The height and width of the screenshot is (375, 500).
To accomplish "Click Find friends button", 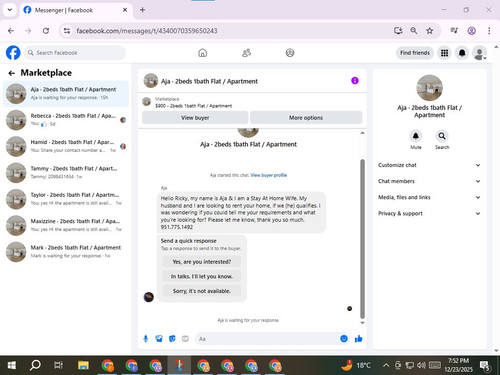I will (x=415, y=53).
